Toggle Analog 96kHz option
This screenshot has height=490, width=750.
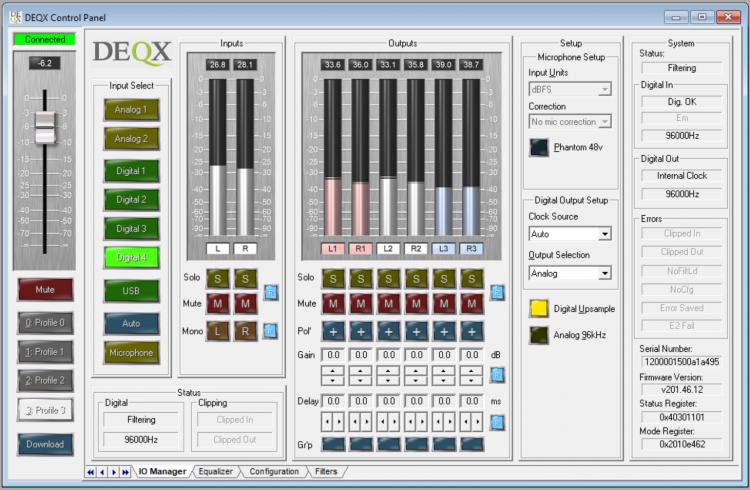click(x=539, y=335)
